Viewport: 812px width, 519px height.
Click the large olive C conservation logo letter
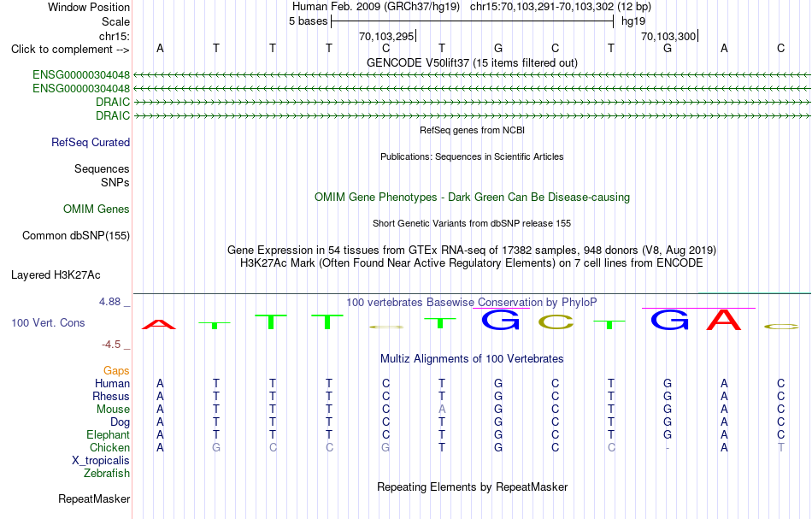[556, 321]
